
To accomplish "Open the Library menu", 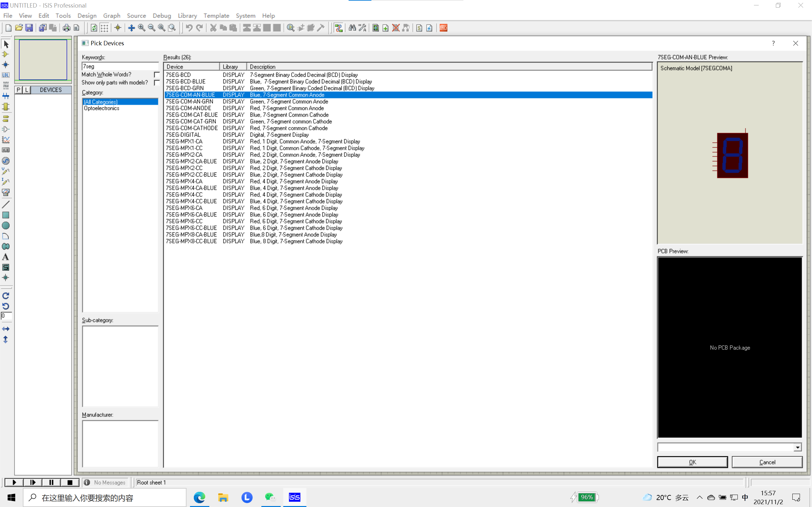I will click(x=187, y=16).
